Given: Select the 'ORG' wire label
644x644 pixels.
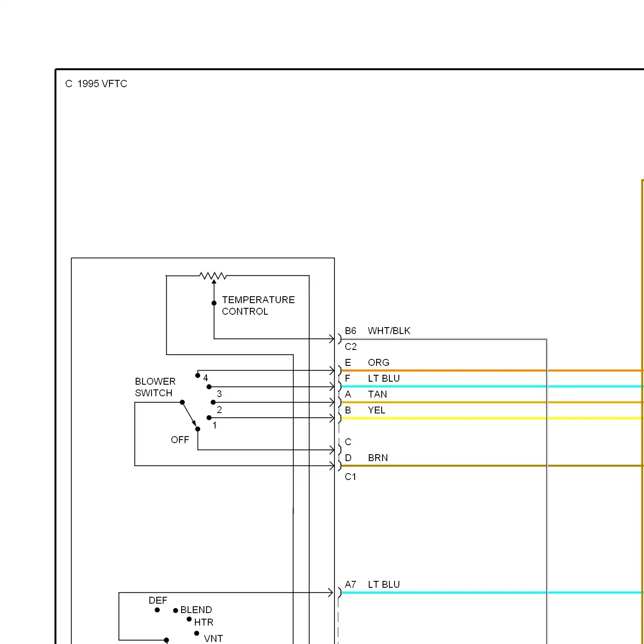Looking at the screenshot, I should (x=378, y=362).
